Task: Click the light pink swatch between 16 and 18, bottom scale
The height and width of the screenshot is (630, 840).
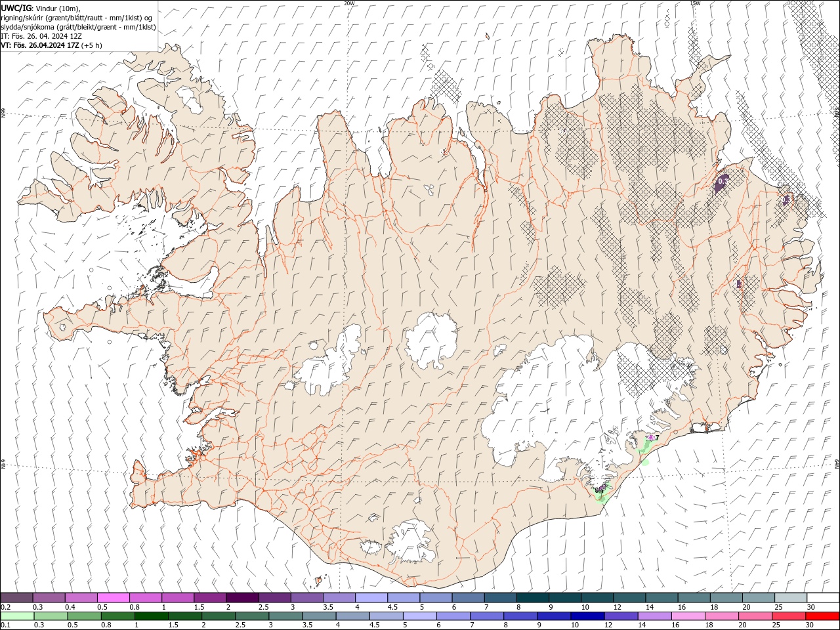Action: 687,616
